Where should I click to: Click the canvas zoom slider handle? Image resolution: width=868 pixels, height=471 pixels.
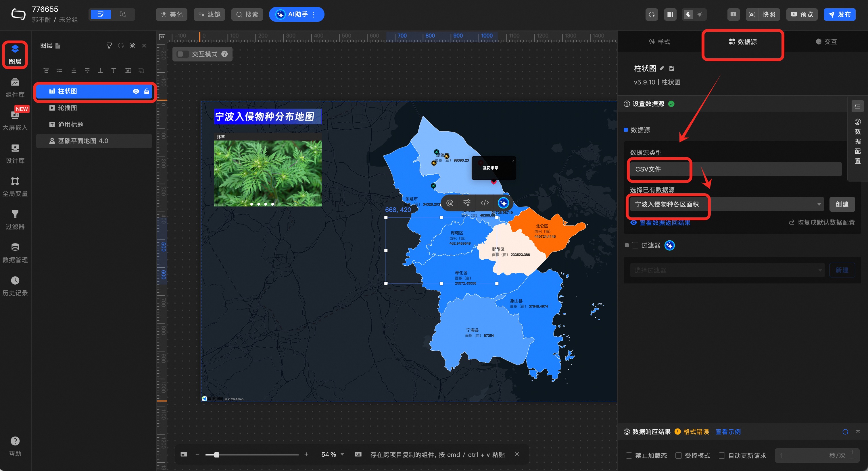click(217, 455)
